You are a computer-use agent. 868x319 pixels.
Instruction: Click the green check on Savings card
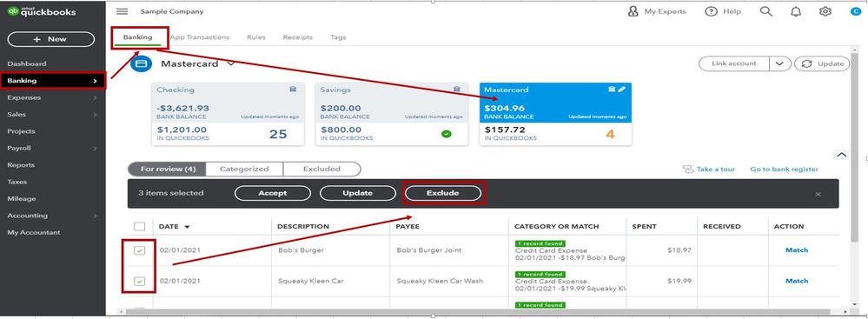[447, 134]
